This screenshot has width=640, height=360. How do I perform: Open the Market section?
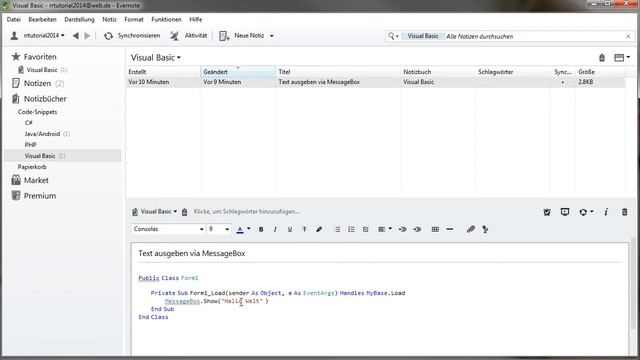point(30,180)
